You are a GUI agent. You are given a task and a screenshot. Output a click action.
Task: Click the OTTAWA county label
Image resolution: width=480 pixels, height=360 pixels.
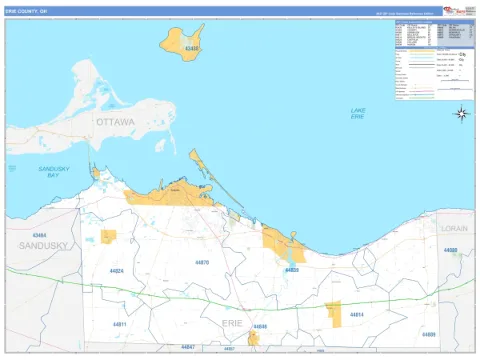(115, 122)
